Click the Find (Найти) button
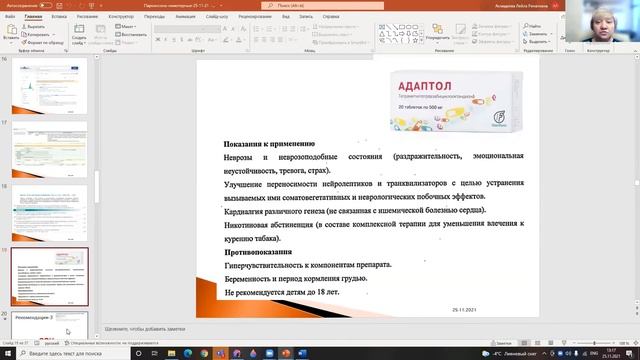This screenshot has height=360, width=640. 532,26
